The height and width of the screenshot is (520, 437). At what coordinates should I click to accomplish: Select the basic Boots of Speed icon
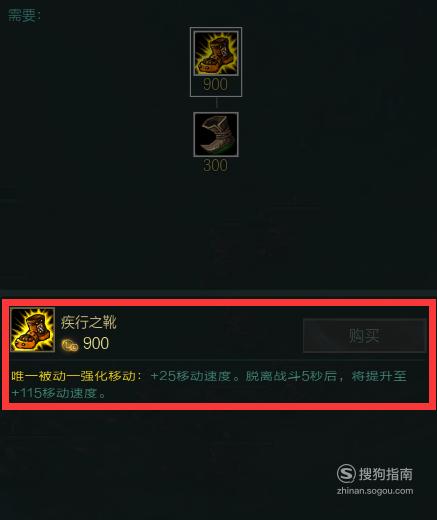pos(216,134)
